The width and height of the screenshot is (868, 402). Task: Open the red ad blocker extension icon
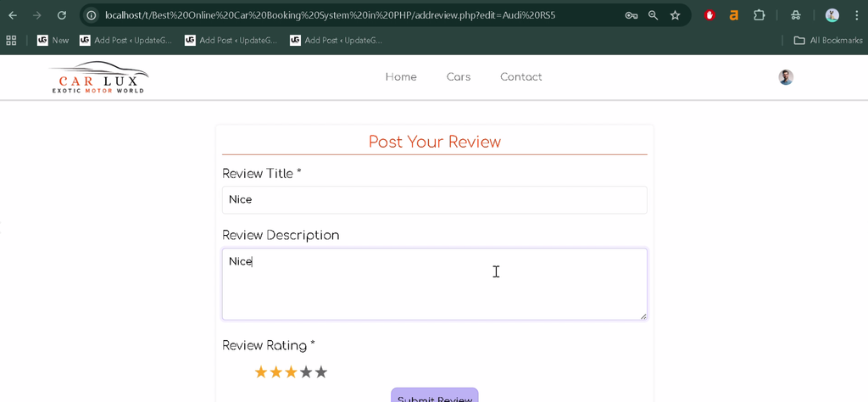coord(709,15)
